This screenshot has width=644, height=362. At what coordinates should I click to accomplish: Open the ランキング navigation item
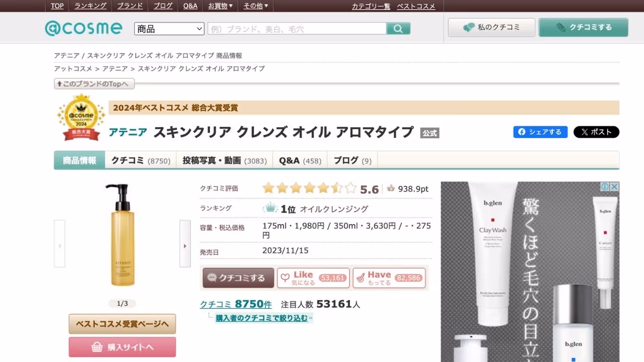point(91,6)
